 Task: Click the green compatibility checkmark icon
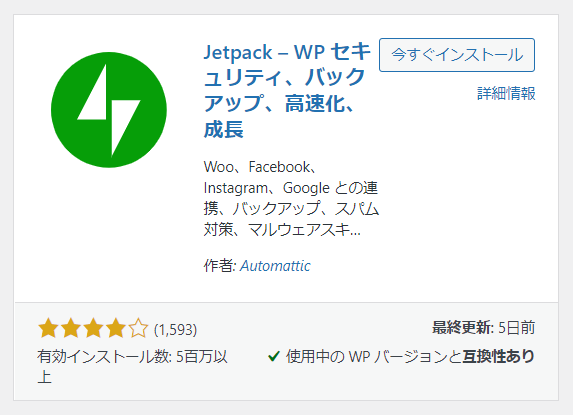274,356
